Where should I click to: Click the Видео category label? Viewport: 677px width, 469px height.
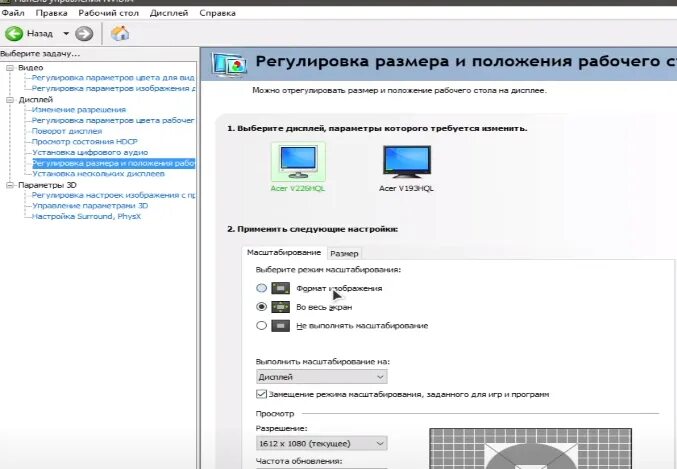click(31, 68)
